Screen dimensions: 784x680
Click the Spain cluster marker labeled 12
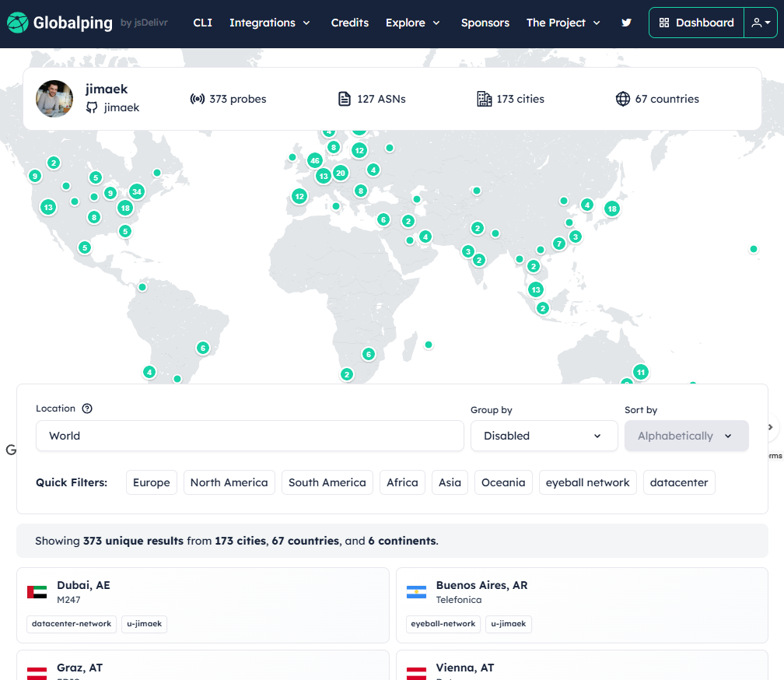tap(299, 196)
